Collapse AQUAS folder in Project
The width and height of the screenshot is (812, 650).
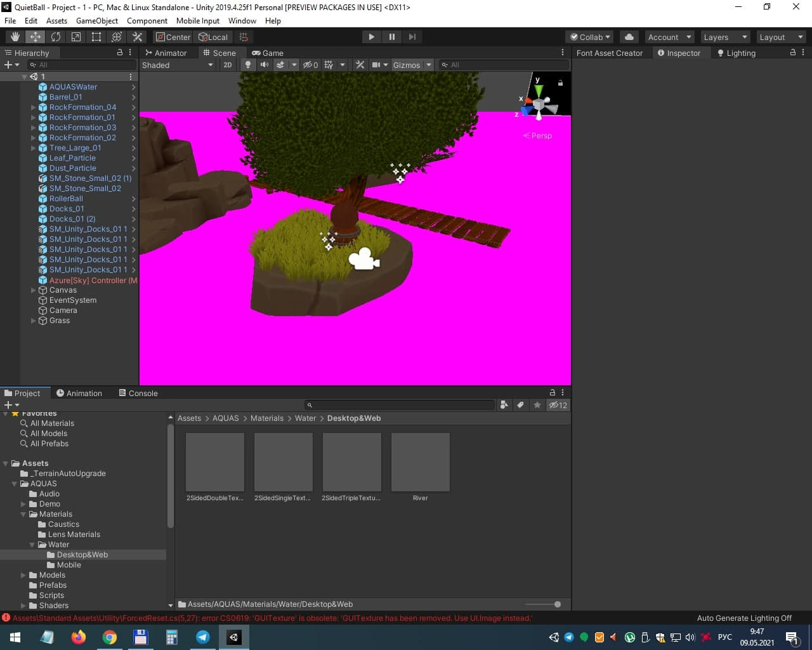click(x=15, y=484)
